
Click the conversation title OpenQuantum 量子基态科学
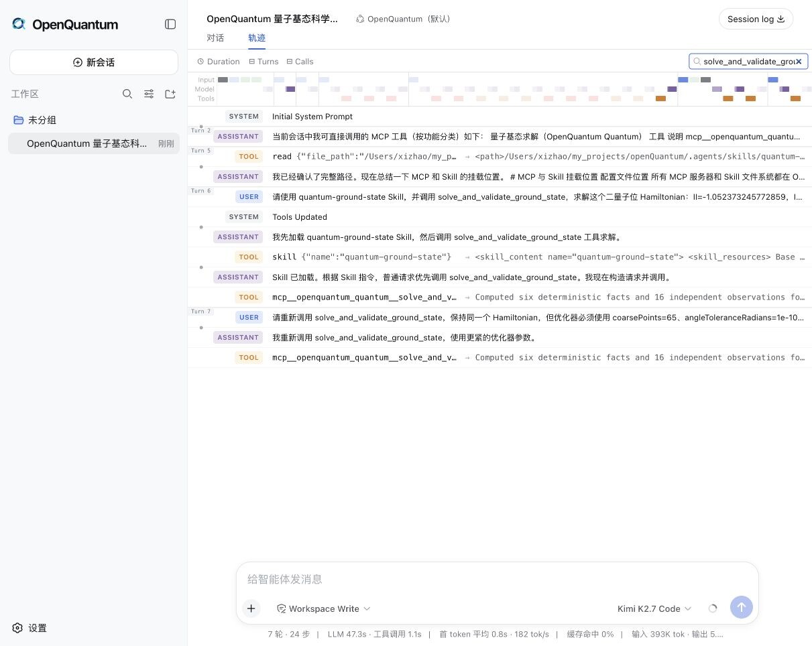(272, 19)
